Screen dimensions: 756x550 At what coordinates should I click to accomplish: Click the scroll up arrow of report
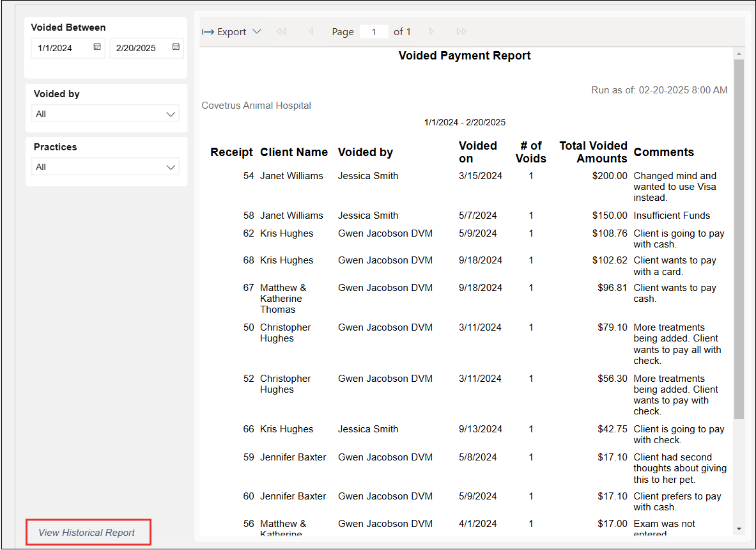pos(739,54)
